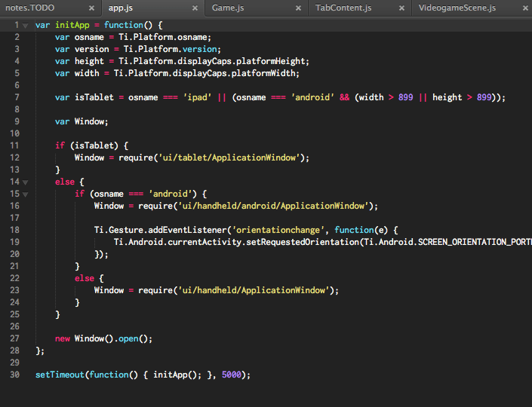Click 'setRequestedOrientation' on line 19
Screen dimensions: 532x407
point(303,242)
